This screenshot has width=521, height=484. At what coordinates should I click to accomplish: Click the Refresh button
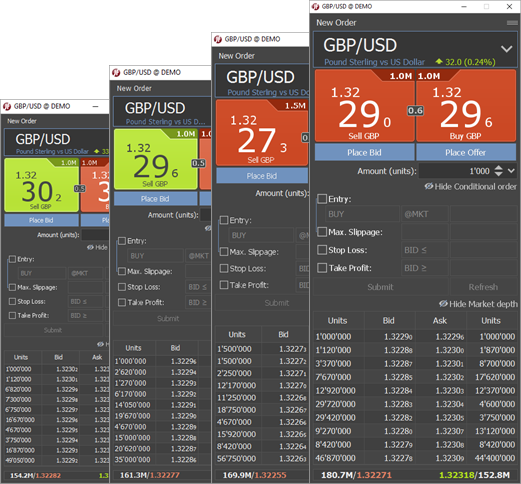click(483, 287)
